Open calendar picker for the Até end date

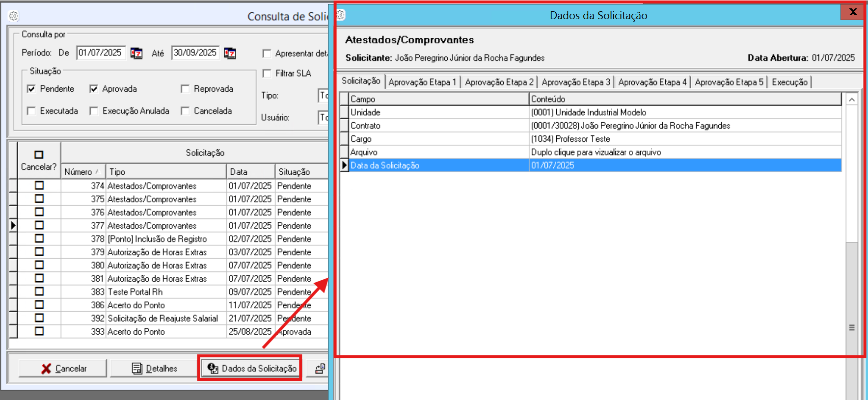[230, 53]
